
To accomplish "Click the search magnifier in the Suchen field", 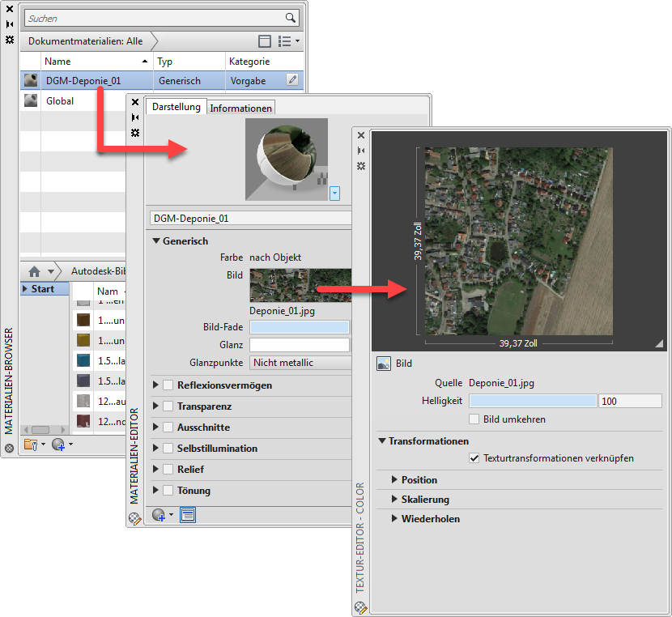I will click(291, 18).
